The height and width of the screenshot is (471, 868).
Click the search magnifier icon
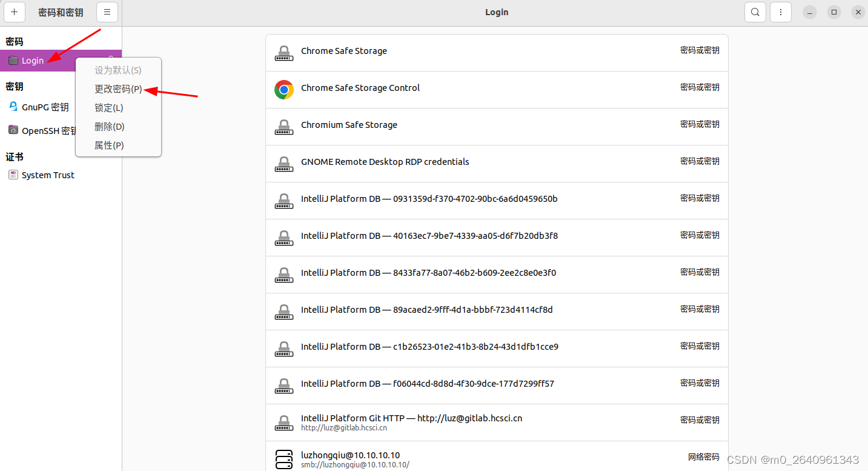(755, 12)
